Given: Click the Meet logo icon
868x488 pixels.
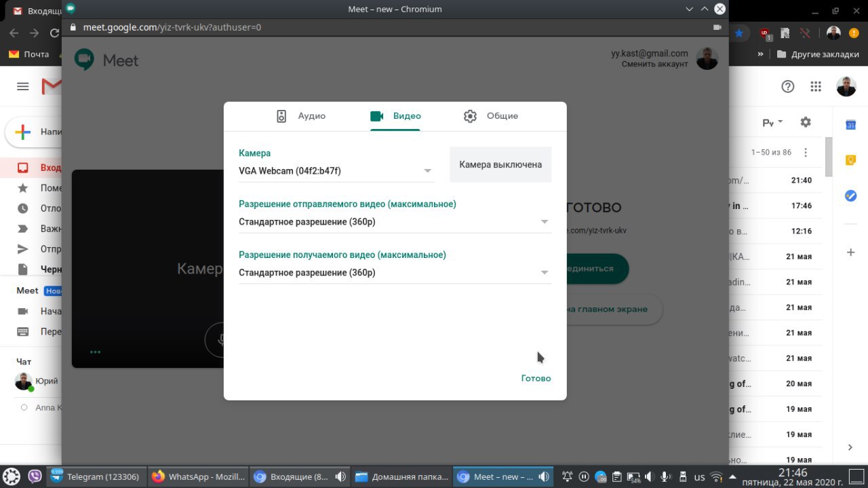Looking at the screenshot, I should coord(85,60).
